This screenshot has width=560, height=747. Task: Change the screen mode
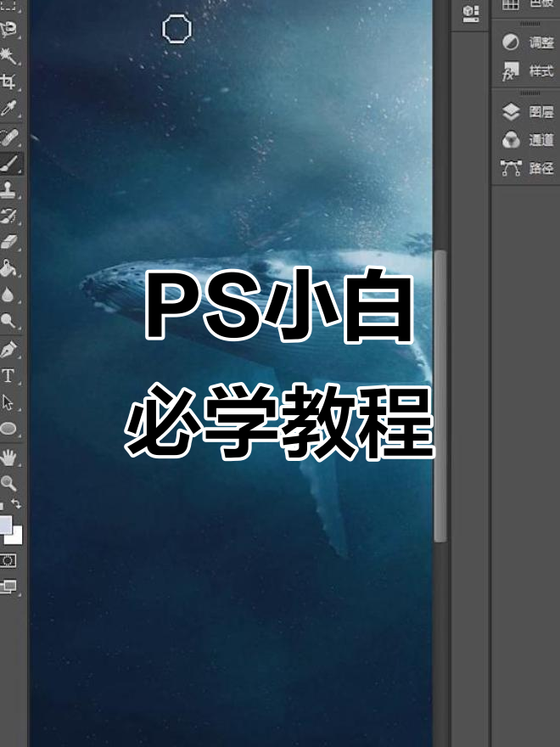click(8, 587)
